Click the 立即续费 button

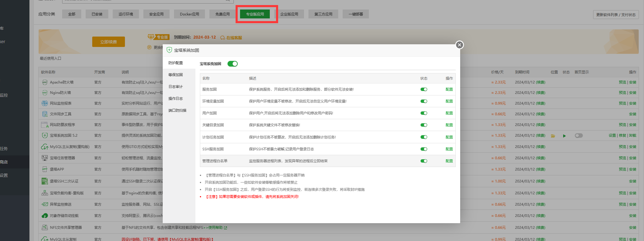coord(109,42)
